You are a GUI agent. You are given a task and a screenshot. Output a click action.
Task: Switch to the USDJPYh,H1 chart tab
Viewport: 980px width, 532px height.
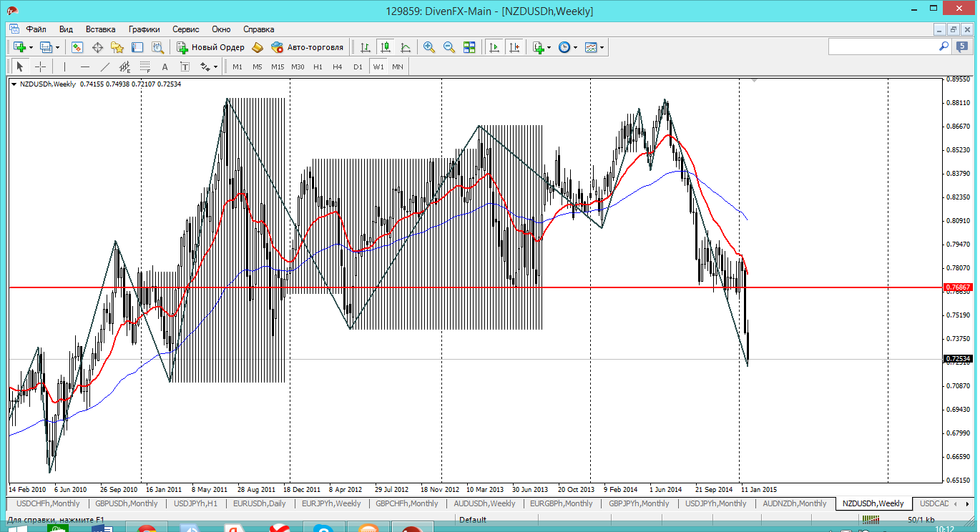point(195,503)
